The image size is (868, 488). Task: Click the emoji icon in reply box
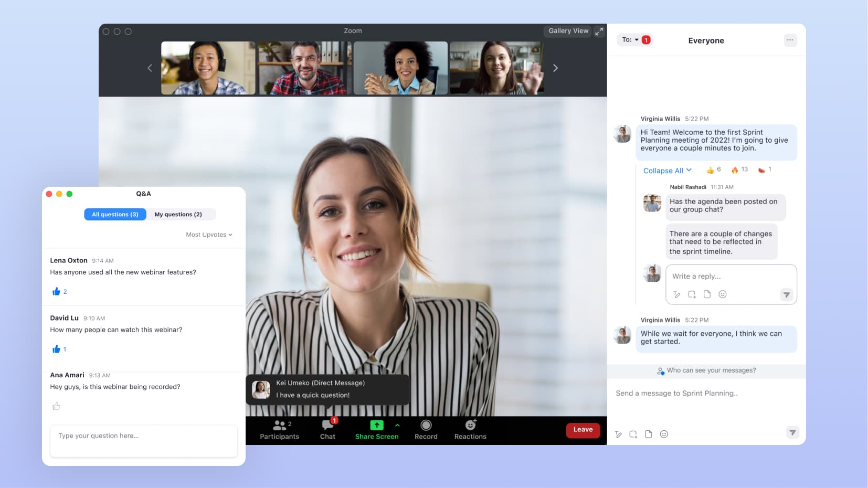722,294
